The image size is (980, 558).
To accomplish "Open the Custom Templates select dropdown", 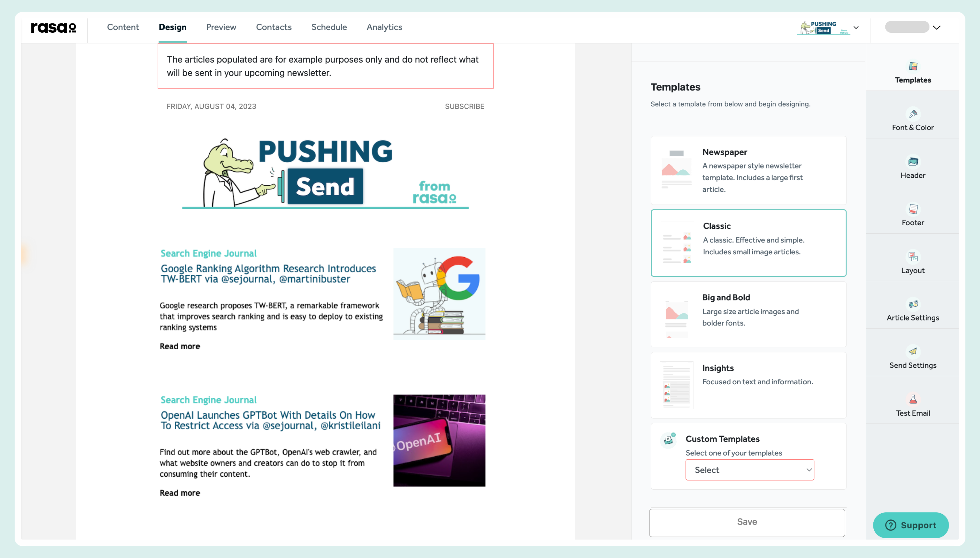I will pos(749,470).
